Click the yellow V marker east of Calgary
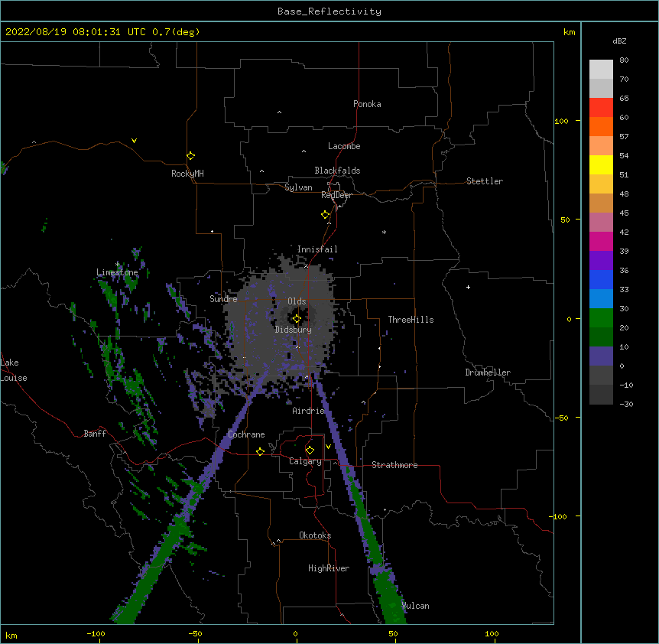 328,447
